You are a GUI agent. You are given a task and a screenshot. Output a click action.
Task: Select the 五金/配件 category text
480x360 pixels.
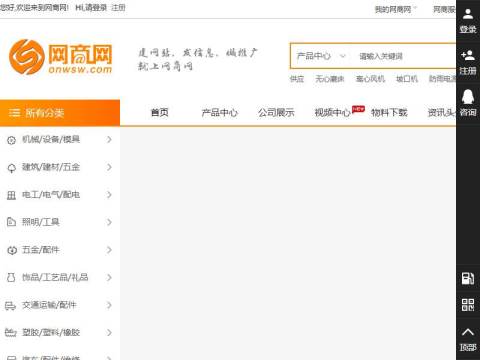point(41,250)
